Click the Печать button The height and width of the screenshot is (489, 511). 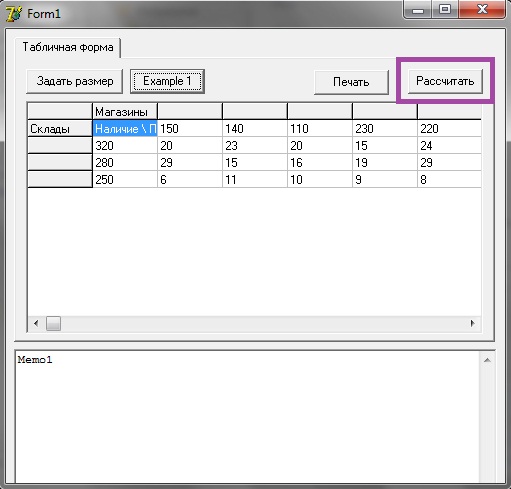pyautogui.click(x=351, y=82)
